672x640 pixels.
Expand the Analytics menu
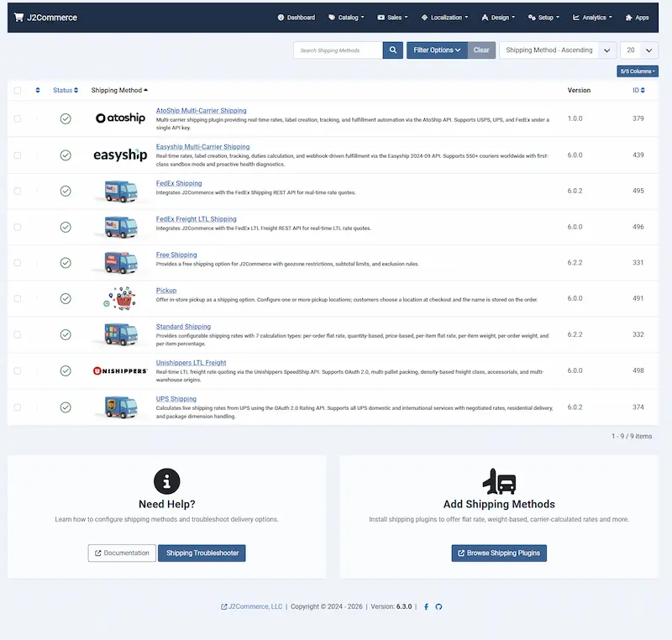pos(592,18)
